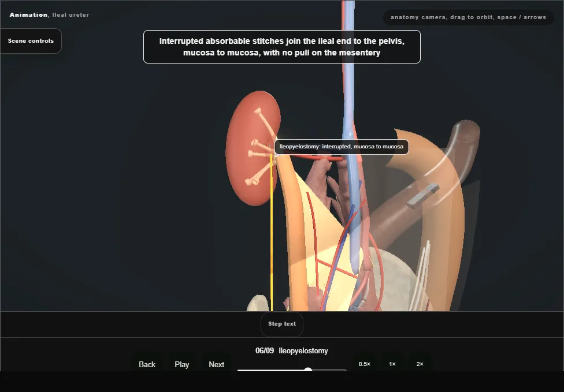This screenshot has height=392, width=564.
Task: Go Back to the previous step
Action: 147,364
